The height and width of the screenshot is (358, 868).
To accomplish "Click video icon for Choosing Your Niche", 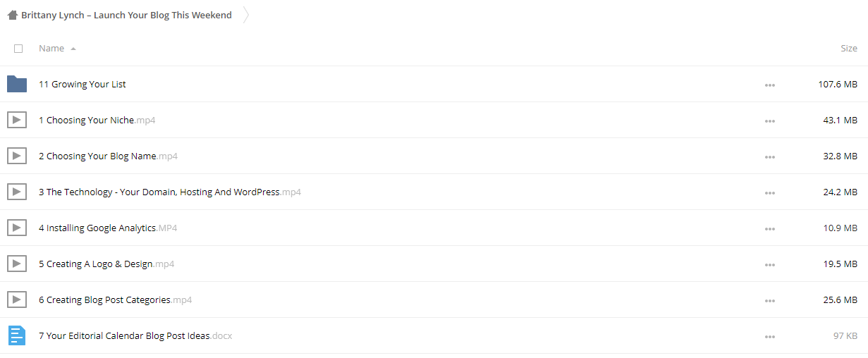I will coord(17,120).
